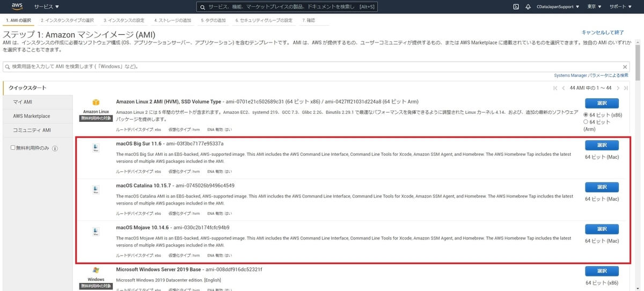This screenshot has height=291, width=644.
Task: Click the Amazon Linux AMI logo
Action: (96, 103)
